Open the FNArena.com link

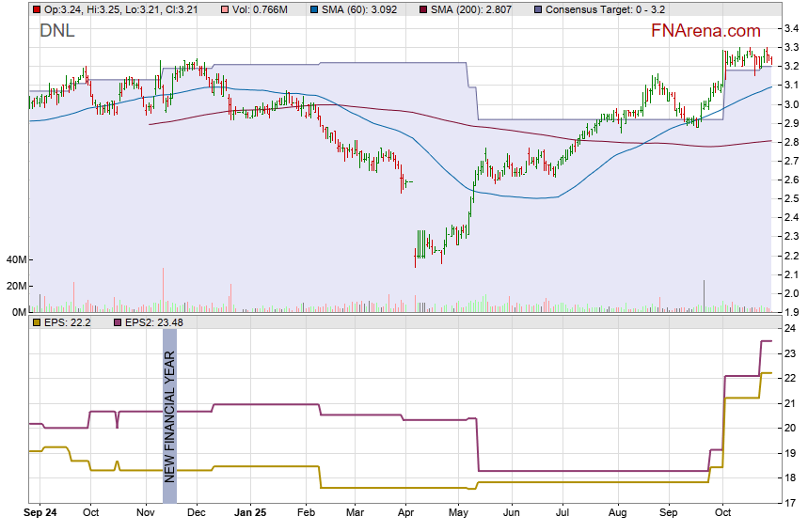coord(705,30)
